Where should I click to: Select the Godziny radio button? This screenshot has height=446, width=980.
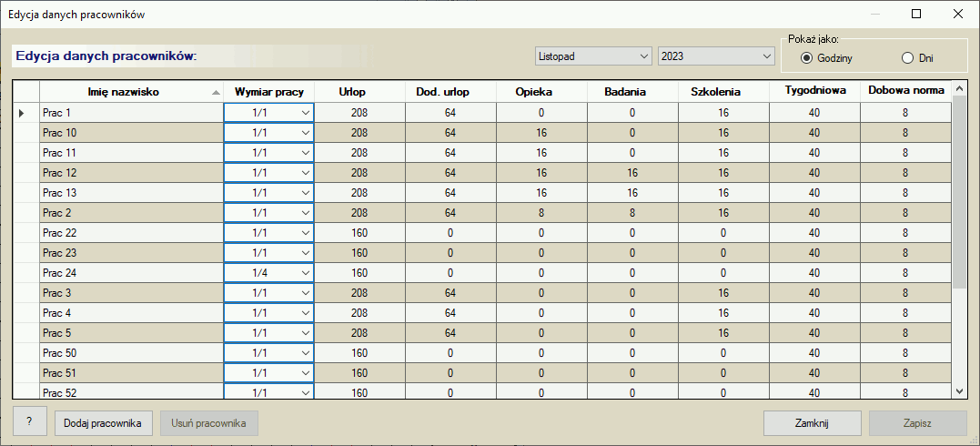pyautogui.click(x=806, y=58)
